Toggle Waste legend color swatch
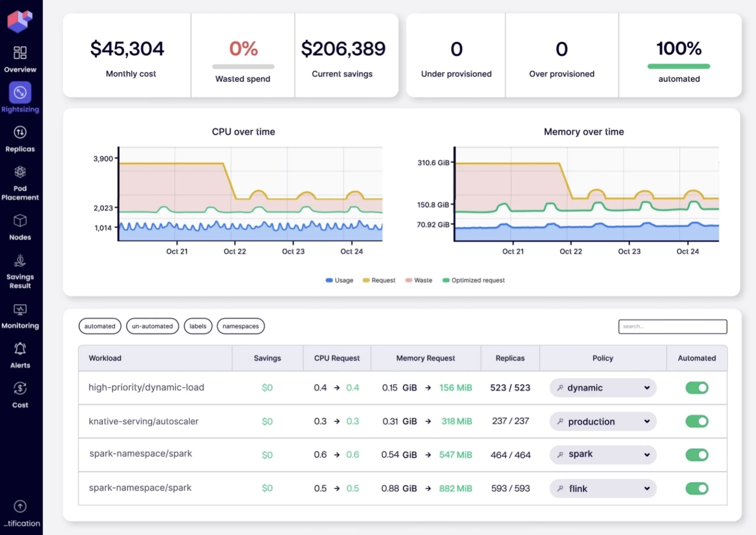This screenshot has height=535, width=756. pos(408,280)
